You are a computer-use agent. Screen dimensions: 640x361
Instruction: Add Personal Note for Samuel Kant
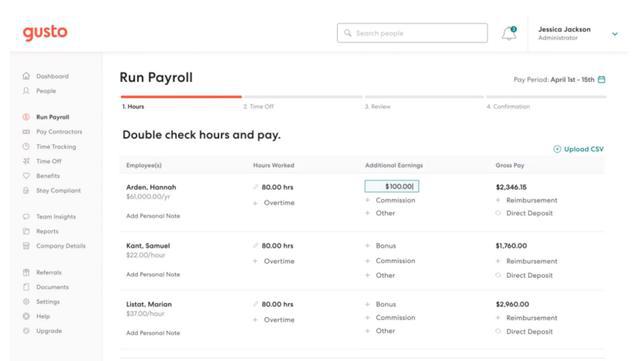[153, 274]
